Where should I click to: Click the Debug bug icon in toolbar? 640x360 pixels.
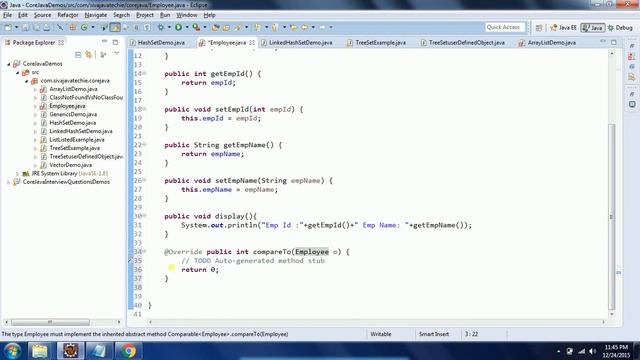pos(161,27)
